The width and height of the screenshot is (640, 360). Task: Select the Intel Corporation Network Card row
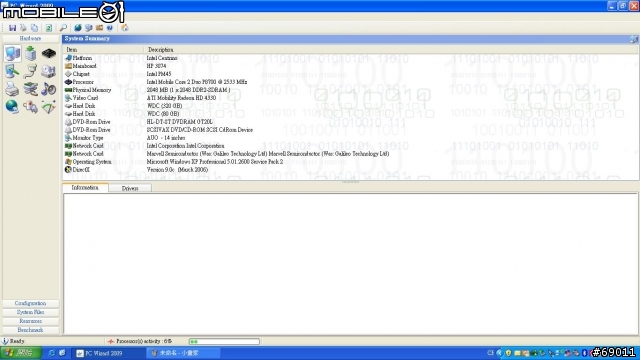tap(351, 146)
